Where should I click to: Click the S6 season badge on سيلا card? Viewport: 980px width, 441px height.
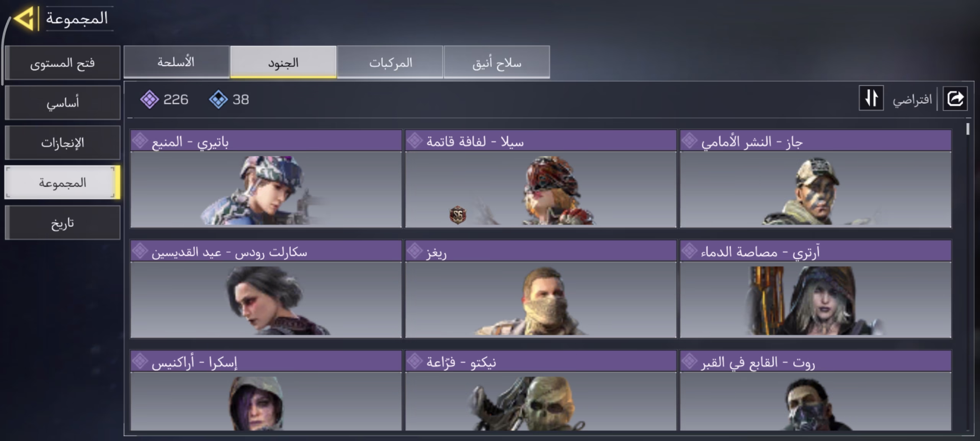458,215
